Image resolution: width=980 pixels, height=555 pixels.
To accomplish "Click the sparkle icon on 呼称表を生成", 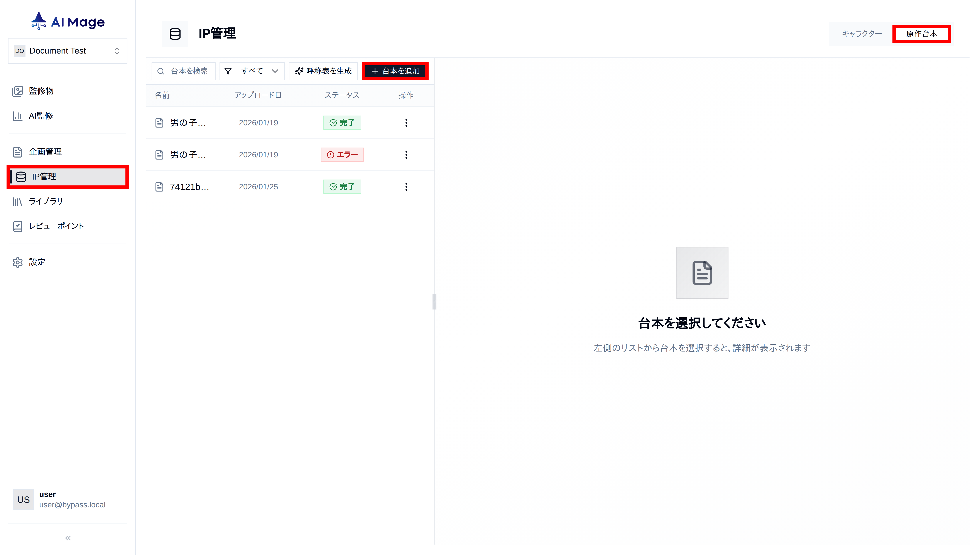I will (x=299, y=71).
